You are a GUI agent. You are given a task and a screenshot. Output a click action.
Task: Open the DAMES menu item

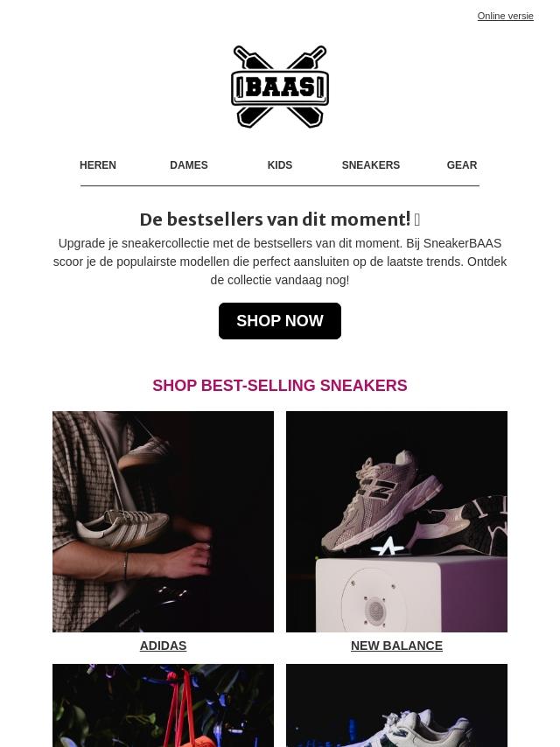pos(189,164)
